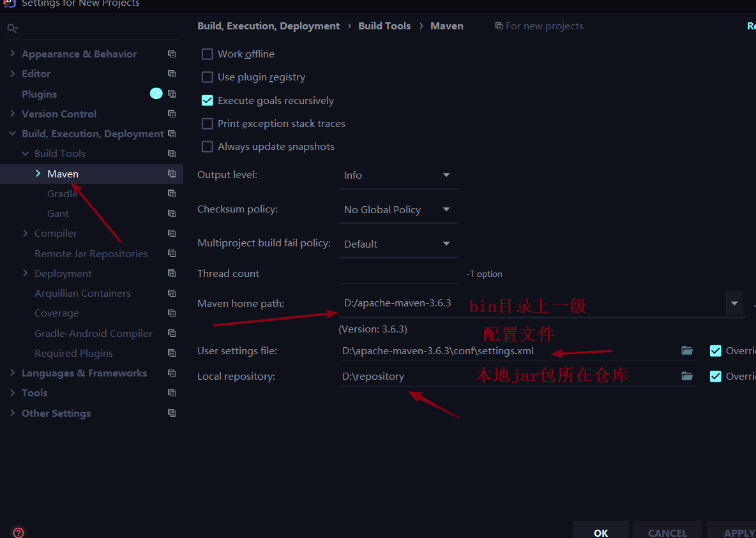The image size is (756, 538).
Task: Browse for the local repository with the folder icon
Action: [687, 376]
